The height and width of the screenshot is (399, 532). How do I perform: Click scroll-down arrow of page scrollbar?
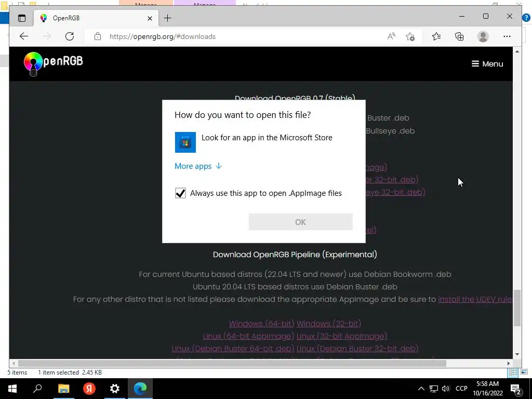(x=517, y=354)
